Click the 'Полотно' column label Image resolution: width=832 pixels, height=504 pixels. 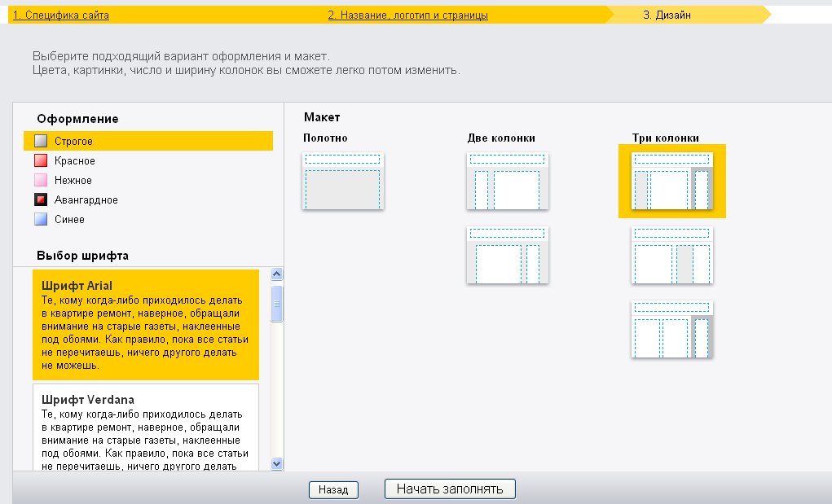[325, 138]
